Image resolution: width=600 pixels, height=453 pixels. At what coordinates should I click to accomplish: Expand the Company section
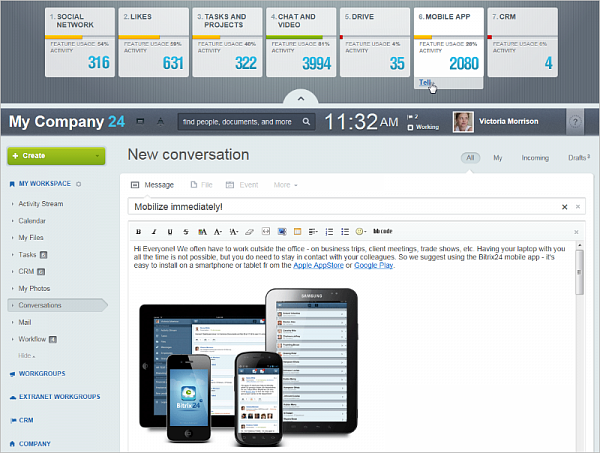(x=35, y=444)
